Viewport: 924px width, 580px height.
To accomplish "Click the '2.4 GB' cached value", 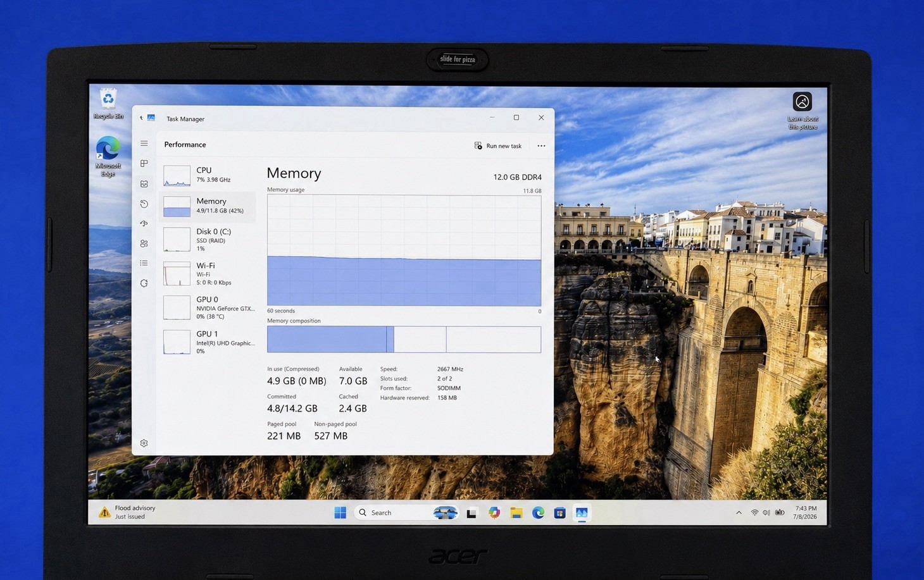I will pos(353,409).
